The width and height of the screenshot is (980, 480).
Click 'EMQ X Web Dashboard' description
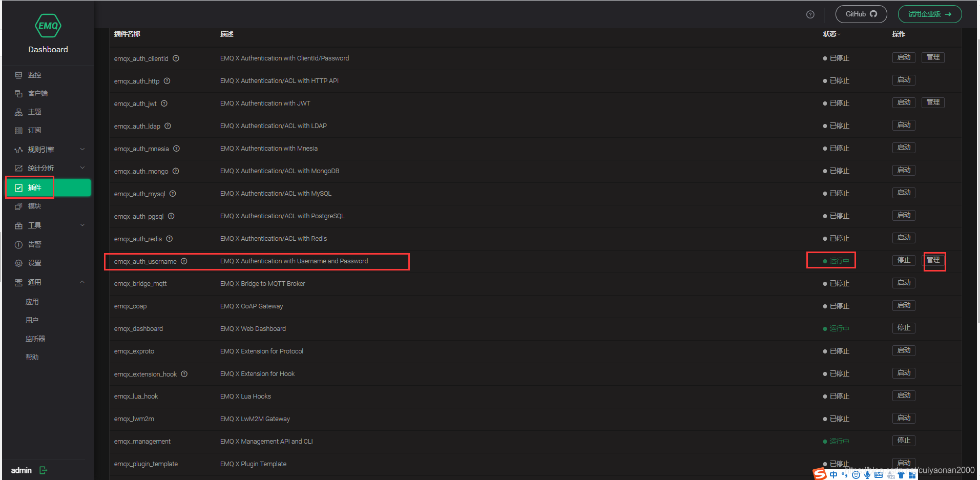click(253, 329)
